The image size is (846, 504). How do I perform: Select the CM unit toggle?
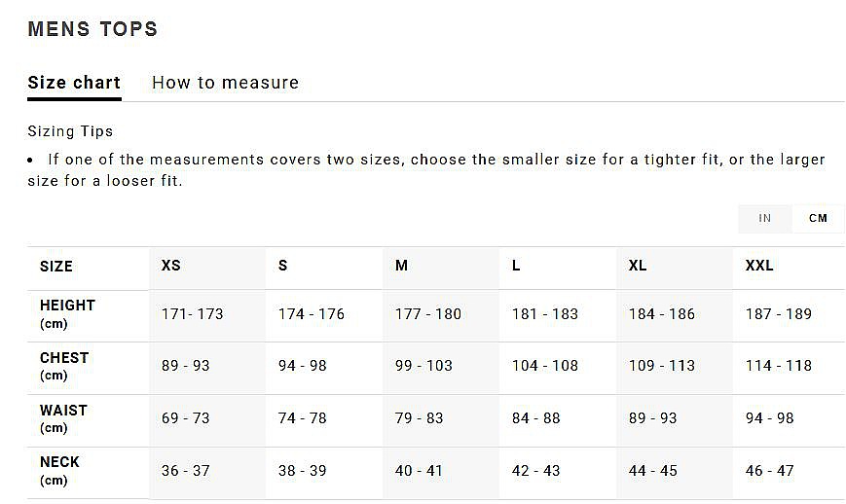point(818,218)
